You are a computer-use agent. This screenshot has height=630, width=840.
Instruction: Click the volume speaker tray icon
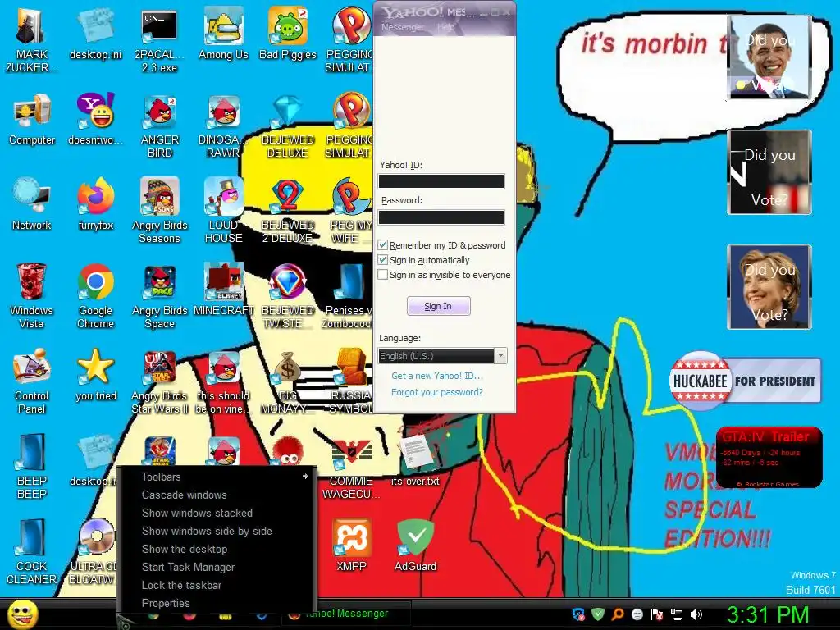pyautogui.click(x=696, y=614)
